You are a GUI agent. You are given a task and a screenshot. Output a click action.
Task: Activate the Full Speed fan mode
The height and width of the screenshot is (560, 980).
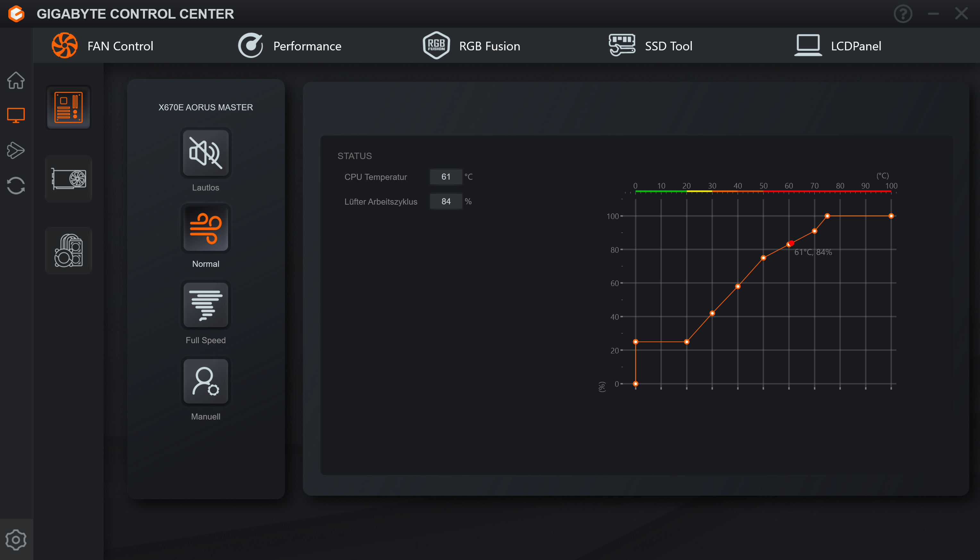click(x=206, y=305)
